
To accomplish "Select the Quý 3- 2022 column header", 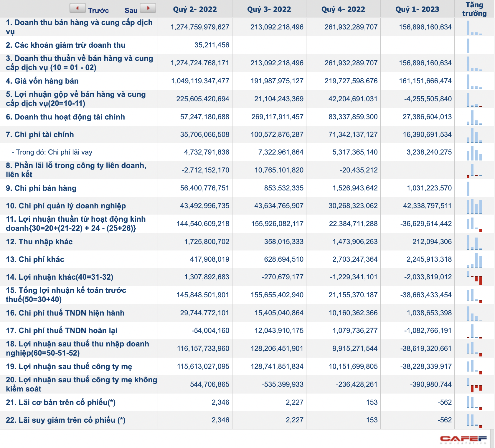I will point(269,9).
